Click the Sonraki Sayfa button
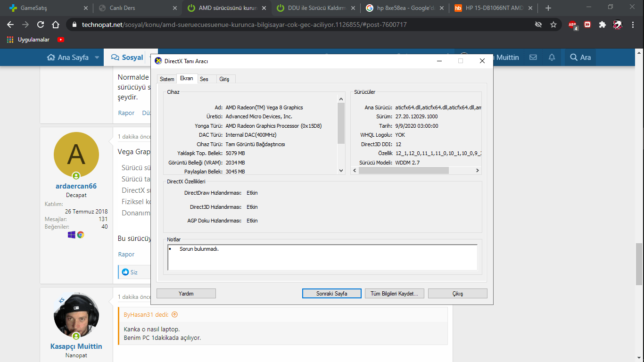This screenshot has width=644, height=362. [332, 293]
